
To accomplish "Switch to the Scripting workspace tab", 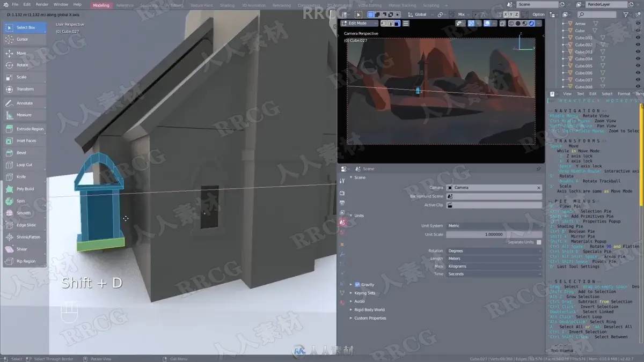I will point(431,5).
